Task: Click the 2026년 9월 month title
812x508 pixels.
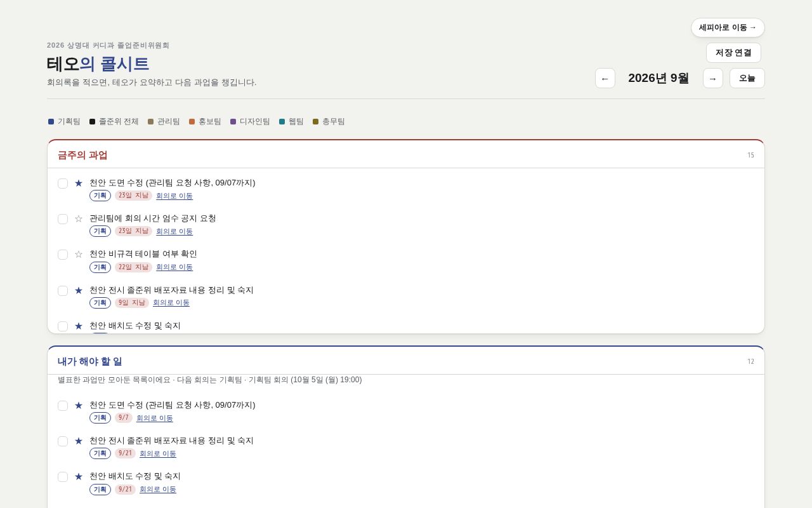Action: 658,78
